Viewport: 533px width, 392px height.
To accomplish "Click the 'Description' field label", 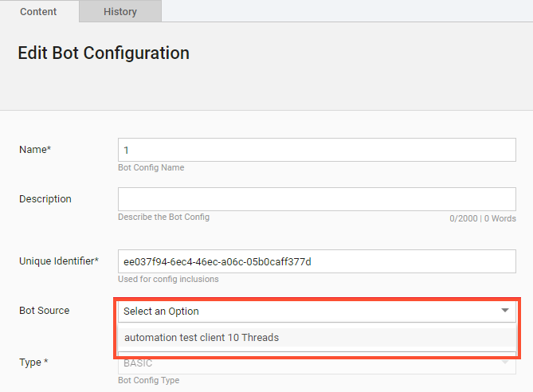I will pyautogui.click(x=45, y=199).
